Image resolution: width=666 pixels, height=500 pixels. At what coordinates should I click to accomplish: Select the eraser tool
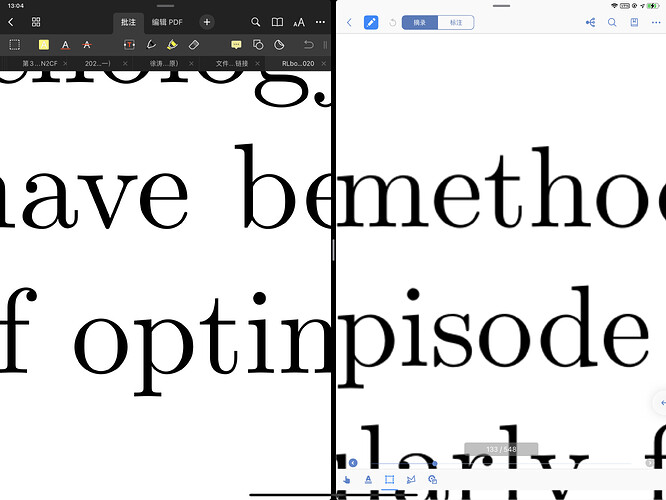click(x=194, y=45)
